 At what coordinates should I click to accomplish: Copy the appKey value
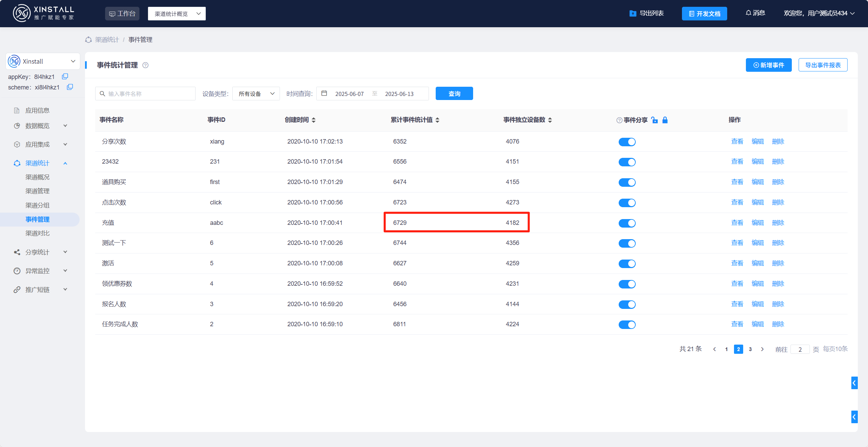pos(65,77)
